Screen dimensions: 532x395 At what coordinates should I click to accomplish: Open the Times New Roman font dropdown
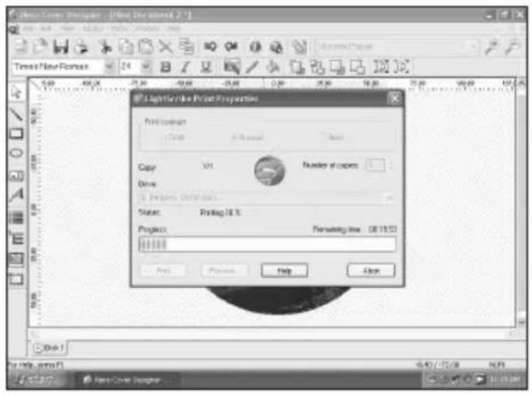[x=110, y=66]
